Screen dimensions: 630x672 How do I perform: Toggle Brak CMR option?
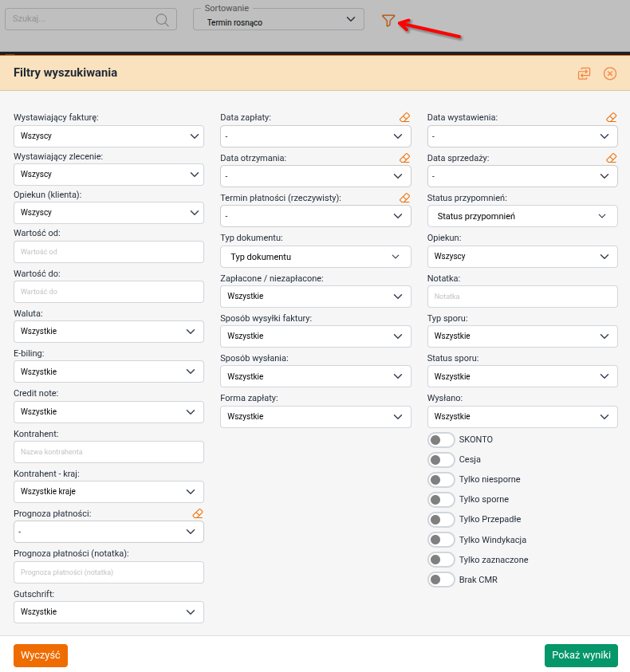[441, 580]
